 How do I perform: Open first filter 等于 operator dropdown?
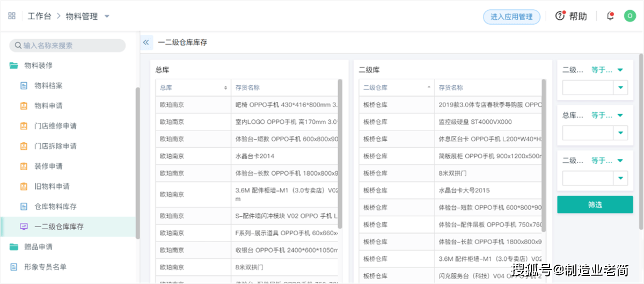coord(607,70)
